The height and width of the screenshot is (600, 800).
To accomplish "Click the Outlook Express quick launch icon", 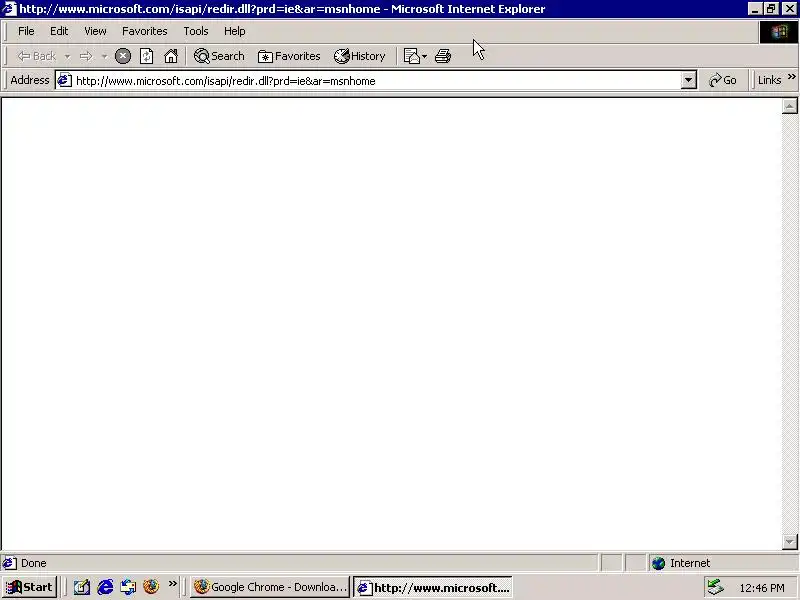I will point(128,587).
